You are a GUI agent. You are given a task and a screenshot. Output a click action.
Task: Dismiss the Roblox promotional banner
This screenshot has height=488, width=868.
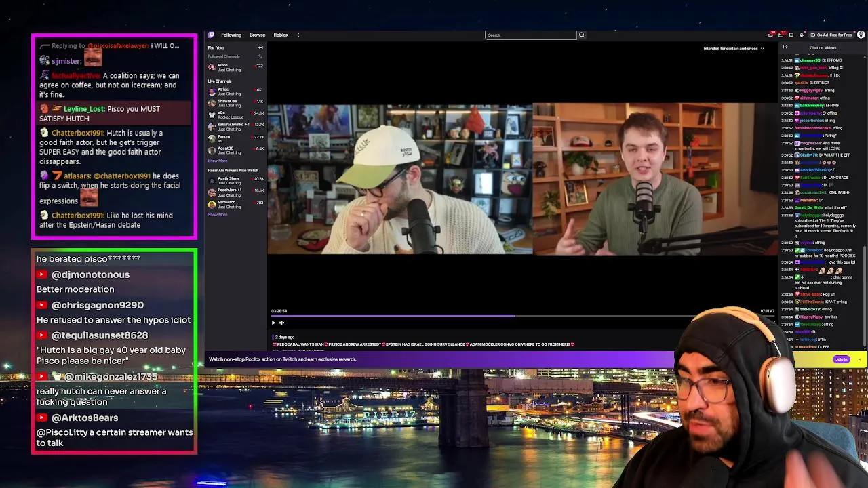click(859, 359)
